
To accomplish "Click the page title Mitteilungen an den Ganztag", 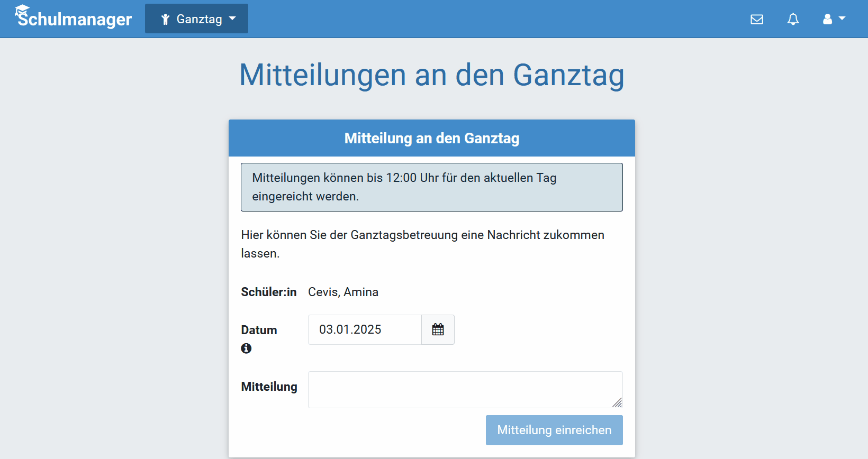I will point(432,75).
